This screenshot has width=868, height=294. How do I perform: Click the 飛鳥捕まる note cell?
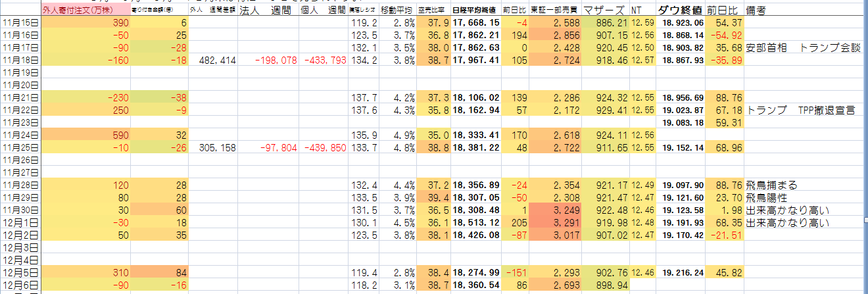pyautogui.click(x=773, y=185)
